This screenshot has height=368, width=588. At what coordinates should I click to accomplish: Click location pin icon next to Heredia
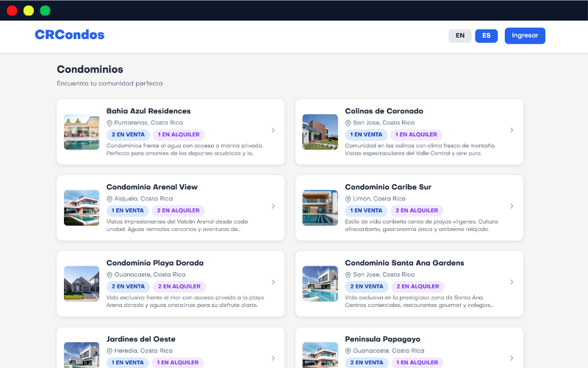point(110,351)
